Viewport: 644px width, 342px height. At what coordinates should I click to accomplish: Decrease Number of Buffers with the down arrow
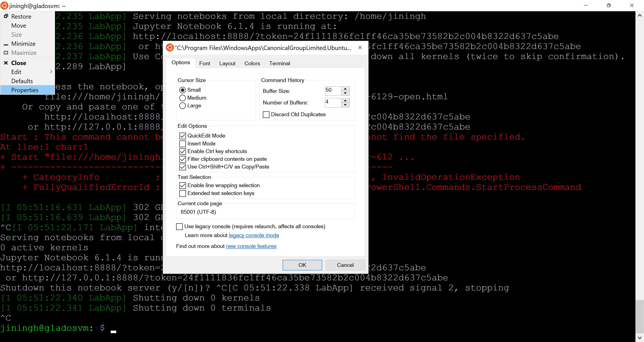[345, 105]
